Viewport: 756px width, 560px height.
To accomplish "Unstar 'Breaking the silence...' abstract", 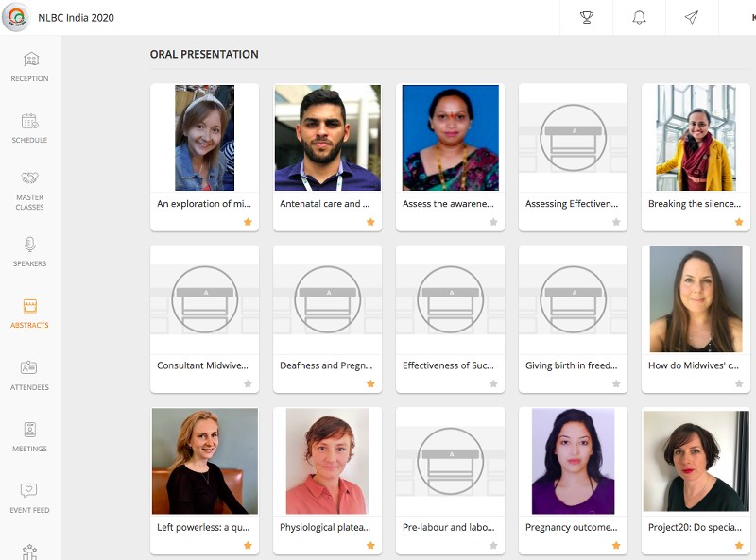I will pos(739,222).
